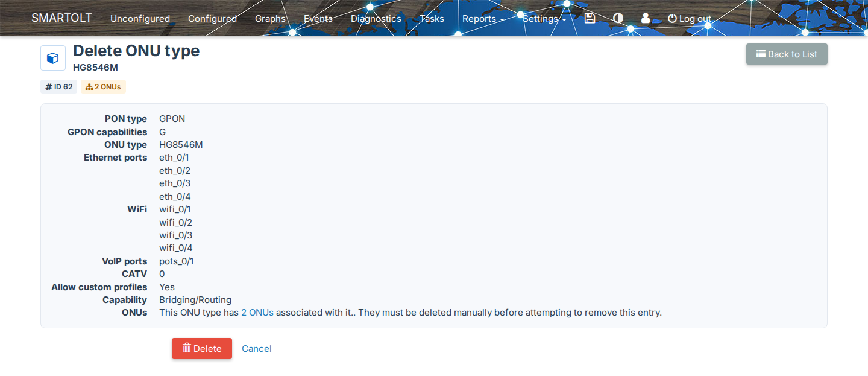Open the Events menu item

tap(318, 19)
